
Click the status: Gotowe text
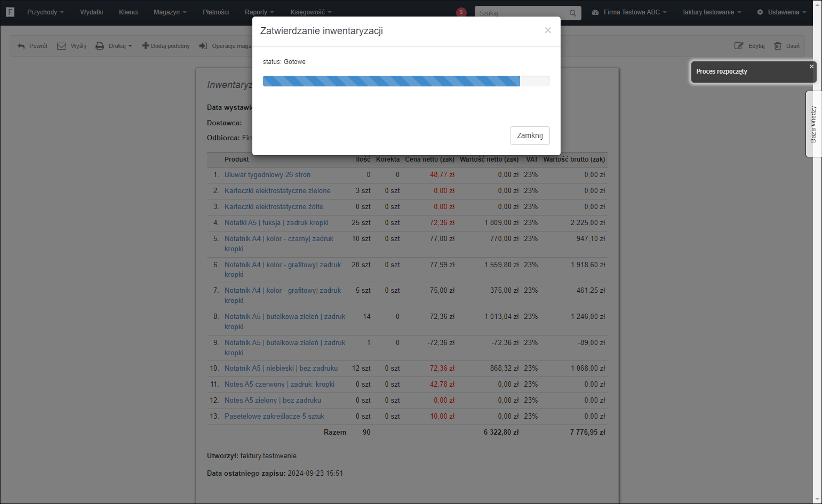pyautogui.click(x=284, y=62)
